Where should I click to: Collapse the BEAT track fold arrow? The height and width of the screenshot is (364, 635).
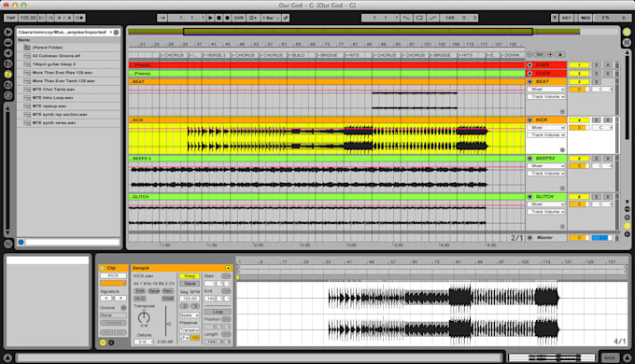pyautogui.click(x=529, y=81)
